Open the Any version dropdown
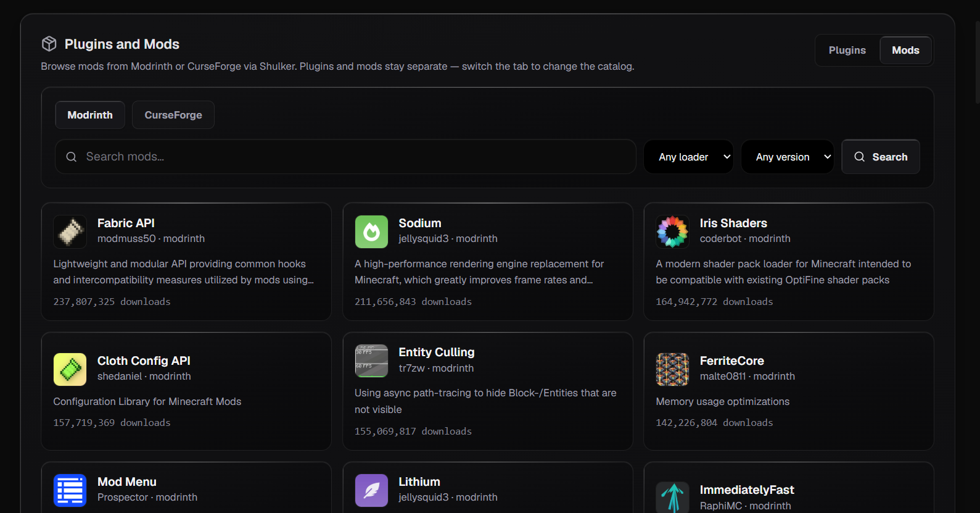 coord(787,157)
